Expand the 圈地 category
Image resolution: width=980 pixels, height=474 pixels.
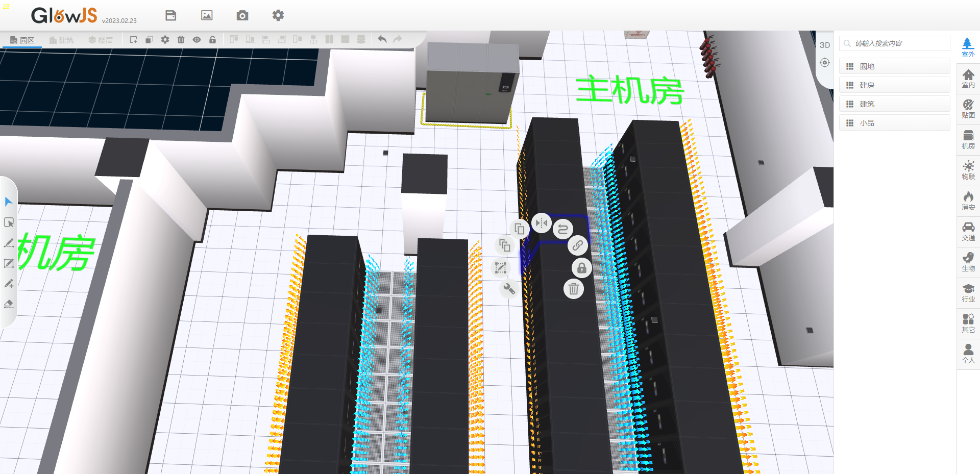[894, 66]
